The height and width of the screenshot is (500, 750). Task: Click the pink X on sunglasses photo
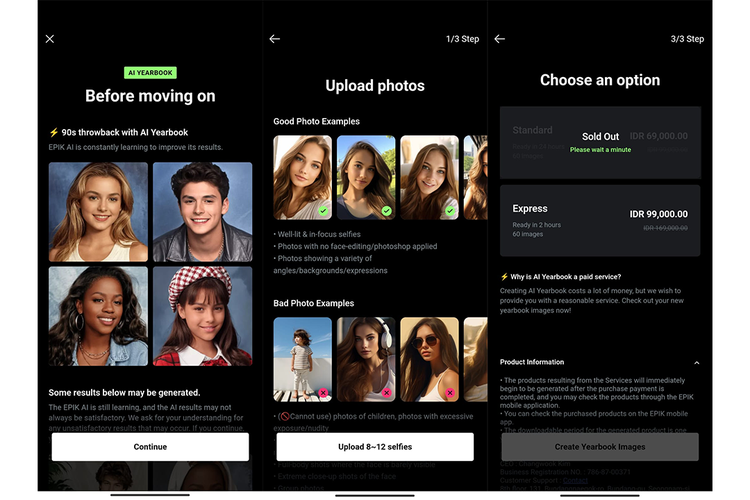450,393
